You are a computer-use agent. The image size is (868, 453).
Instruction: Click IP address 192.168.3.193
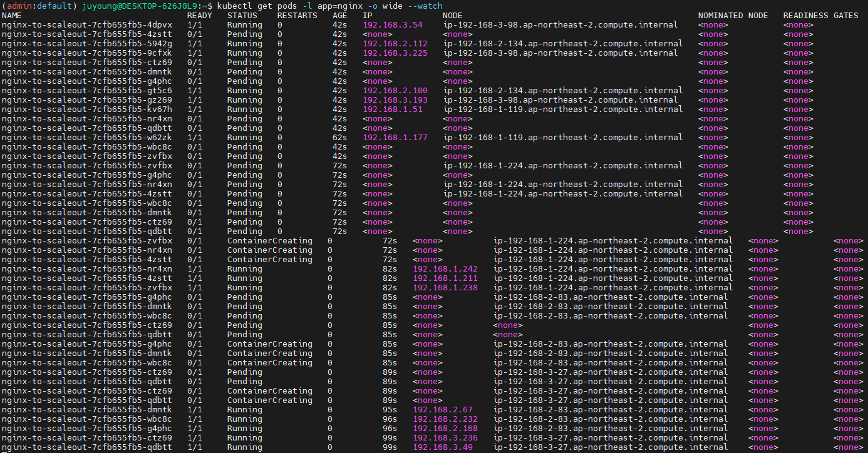(x=395, y=100)
